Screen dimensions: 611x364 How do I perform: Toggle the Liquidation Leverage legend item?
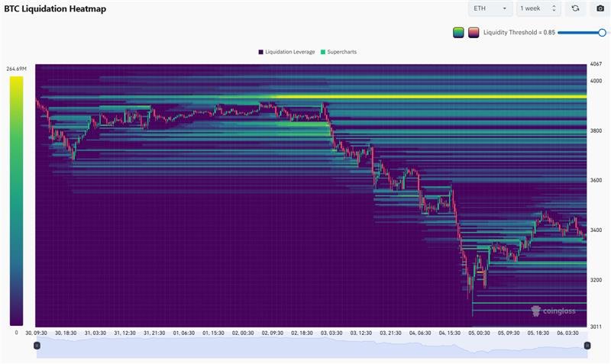(286, 52)
